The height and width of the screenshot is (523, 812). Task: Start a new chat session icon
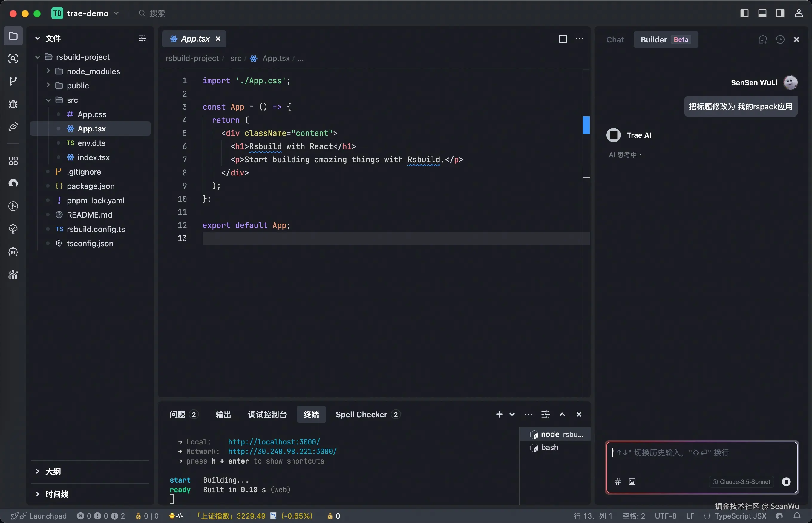pyautogui.click(x=763, y=40)
